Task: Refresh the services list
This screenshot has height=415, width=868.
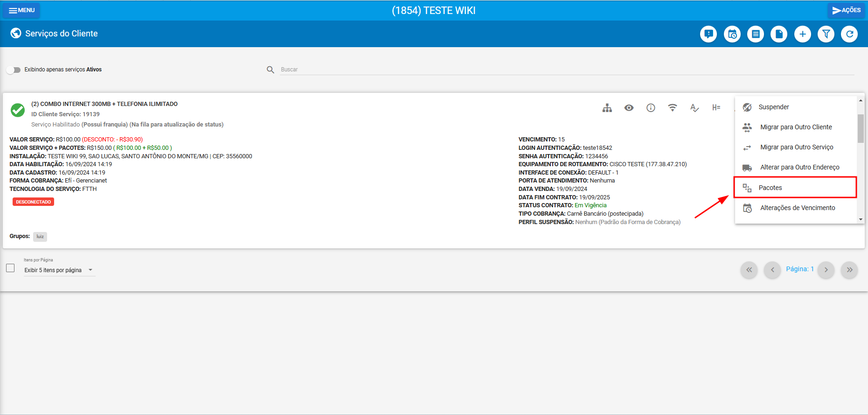Action: (849, 34)
